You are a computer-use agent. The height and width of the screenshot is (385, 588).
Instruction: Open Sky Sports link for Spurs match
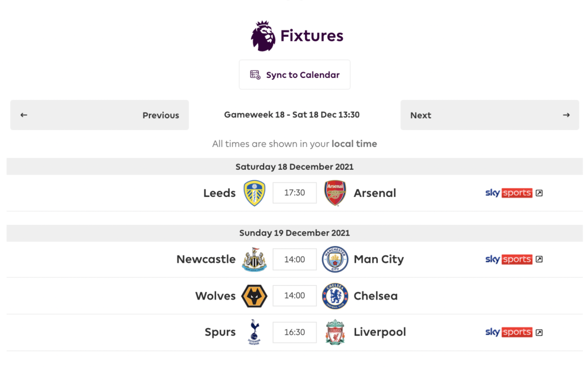[x=514, y=332]
